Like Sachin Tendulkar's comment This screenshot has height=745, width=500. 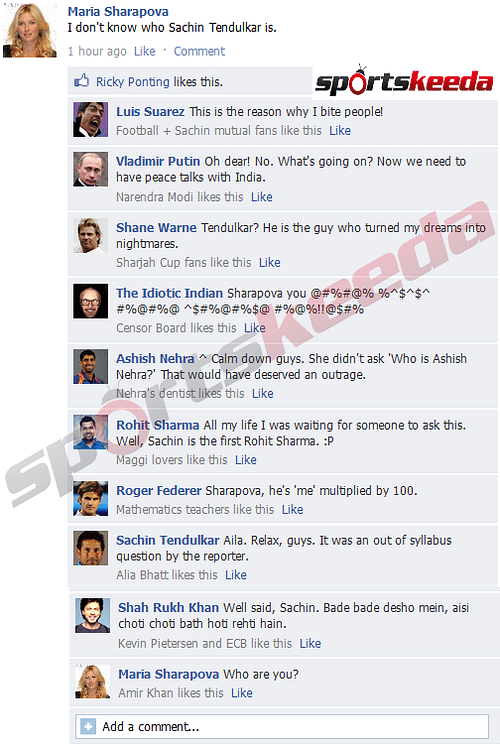[236, 575]
